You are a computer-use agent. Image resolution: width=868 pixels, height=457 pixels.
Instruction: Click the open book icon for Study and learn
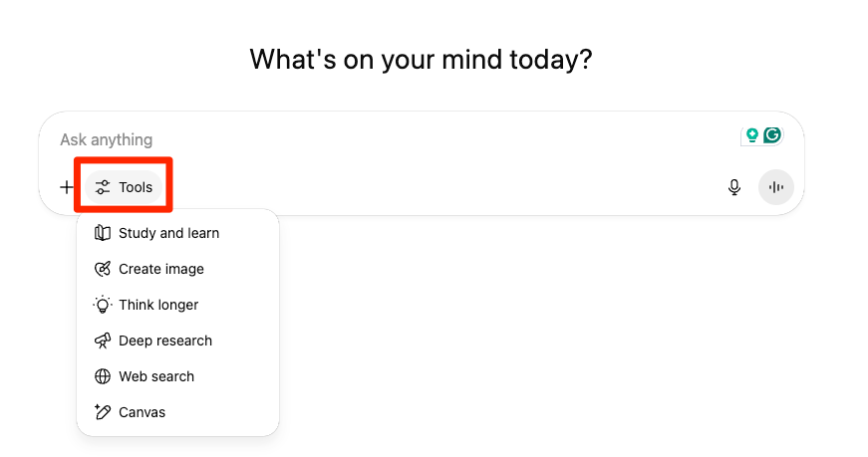[x=102, y=233]
